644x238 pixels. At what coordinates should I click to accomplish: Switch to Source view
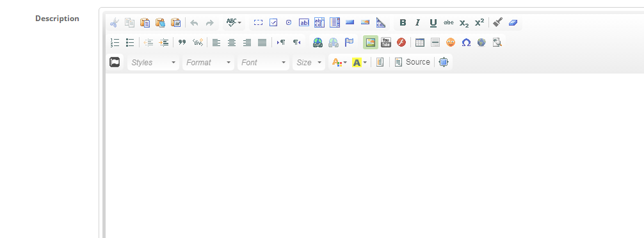412,62
